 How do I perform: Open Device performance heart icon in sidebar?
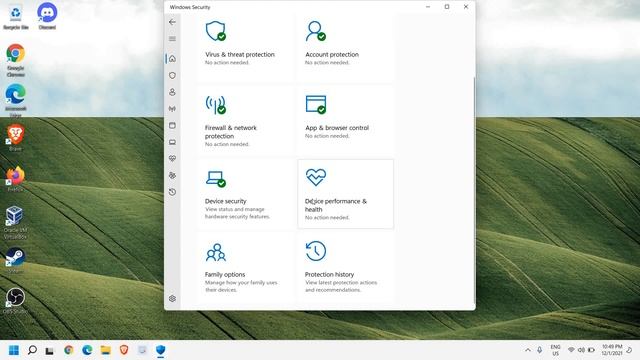click(x=172, y=158)
